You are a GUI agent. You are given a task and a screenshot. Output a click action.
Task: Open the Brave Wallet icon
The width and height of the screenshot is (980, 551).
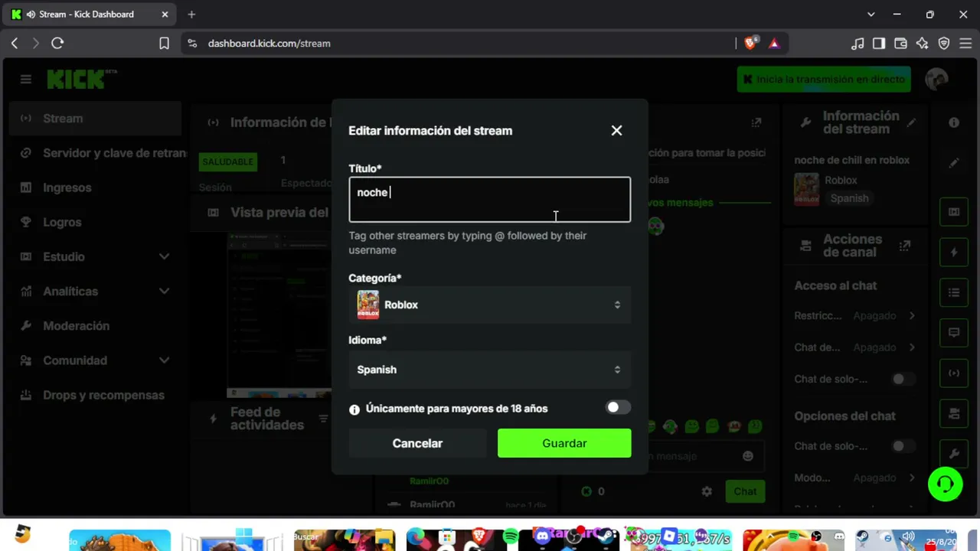point(900,44)
